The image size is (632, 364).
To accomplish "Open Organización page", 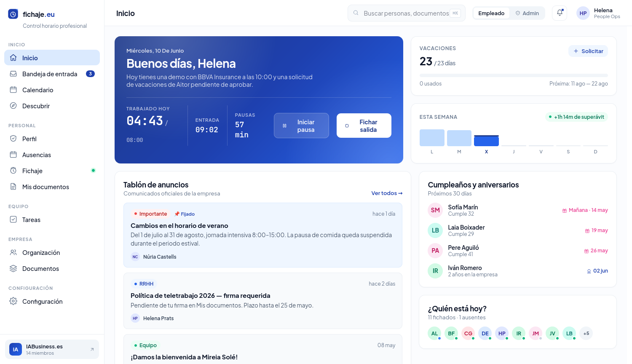I will point(52,252).
